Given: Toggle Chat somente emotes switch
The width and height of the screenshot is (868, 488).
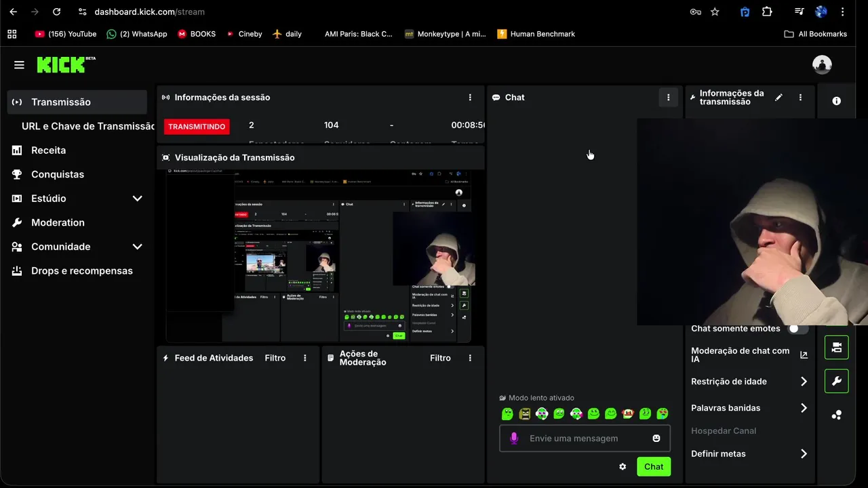Looking at the screenshot, I should click(x=797, y=329).
